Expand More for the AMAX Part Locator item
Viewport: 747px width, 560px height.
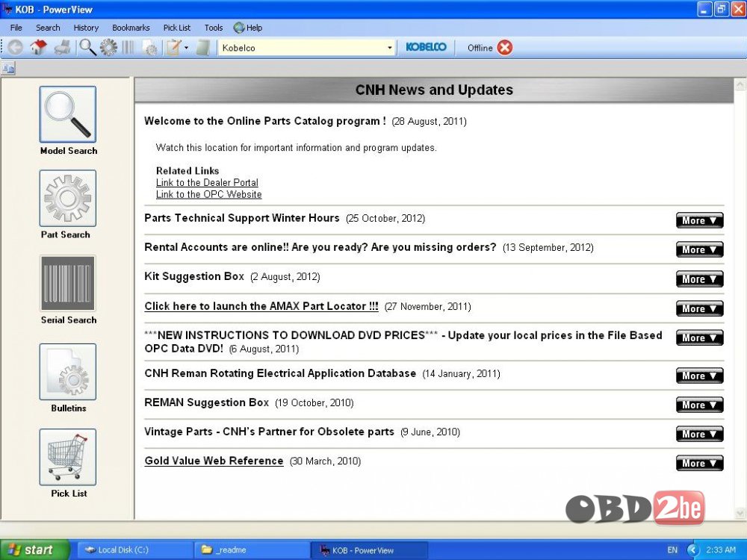(x=699, y=308)
